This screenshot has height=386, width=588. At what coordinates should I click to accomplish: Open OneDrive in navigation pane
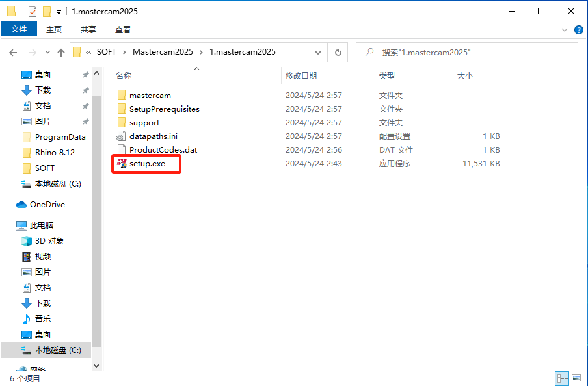pos(40,205)
